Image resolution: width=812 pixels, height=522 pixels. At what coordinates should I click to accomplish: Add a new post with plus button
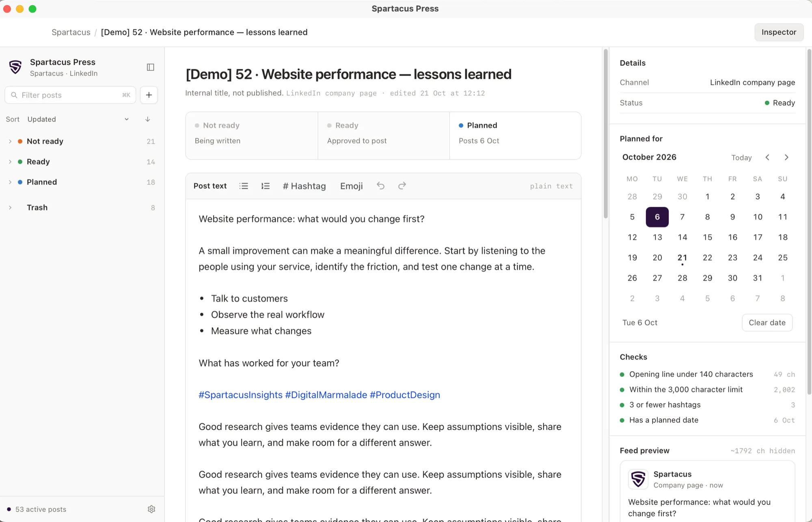[x=149, y=95]
